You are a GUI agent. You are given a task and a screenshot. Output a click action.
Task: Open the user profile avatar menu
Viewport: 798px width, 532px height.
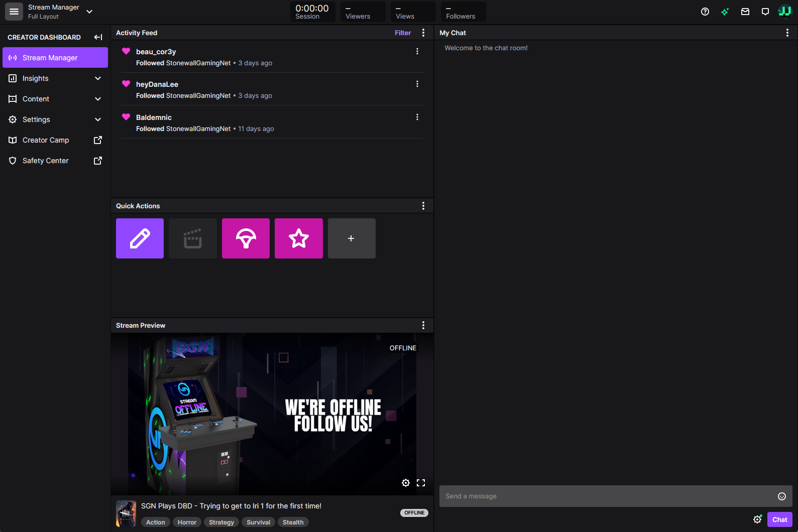(x=785, y=12)
